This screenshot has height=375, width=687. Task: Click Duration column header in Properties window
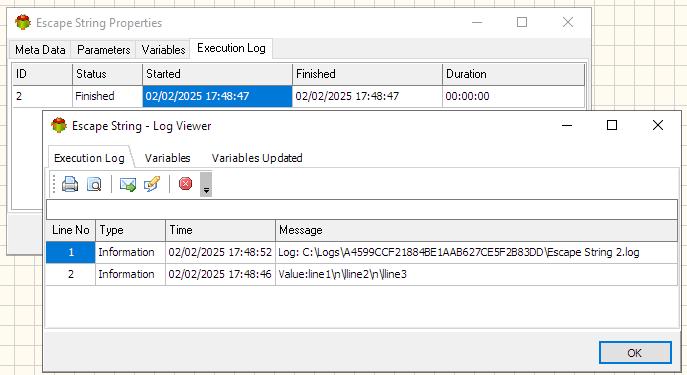tap(513, 74)
